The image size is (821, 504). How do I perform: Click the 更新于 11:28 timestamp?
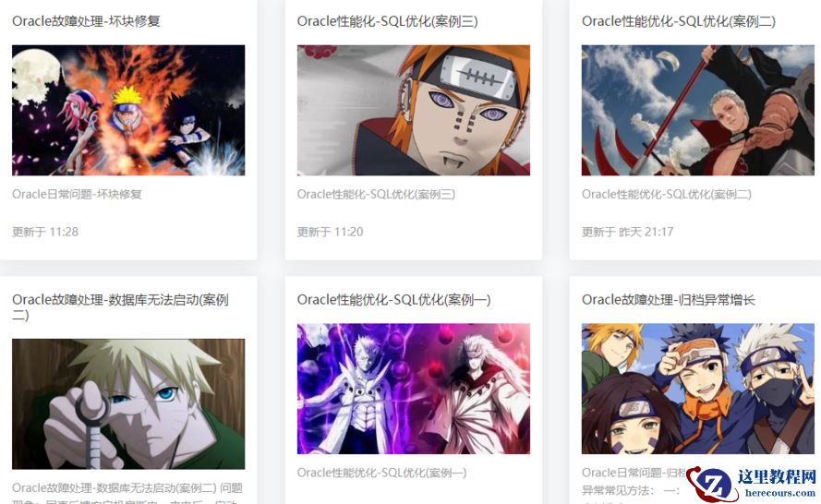tap(45, 232)
